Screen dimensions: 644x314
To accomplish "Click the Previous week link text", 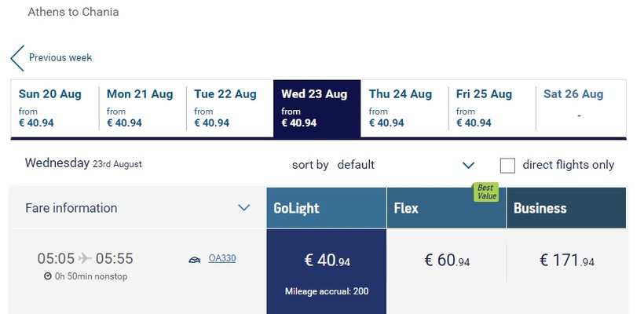I will [x=60, y=58].
